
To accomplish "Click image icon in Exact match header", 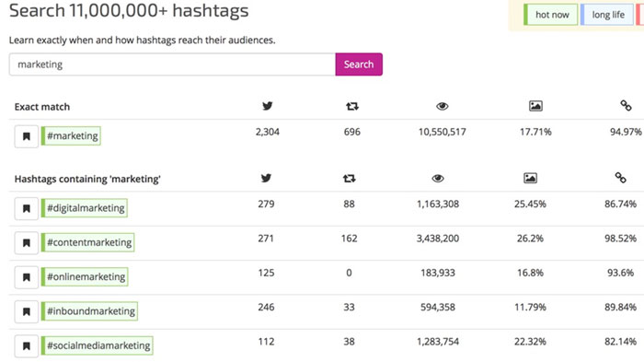I will click(x=535, y=106).
